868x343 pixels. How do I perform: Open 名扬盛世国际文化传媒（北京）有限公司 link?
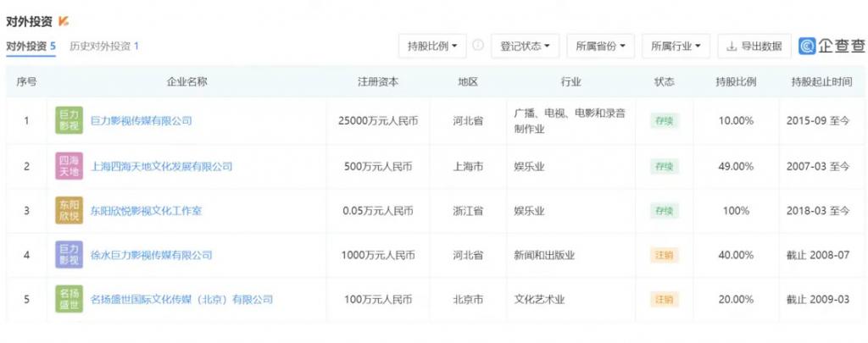tap(181, 299)
